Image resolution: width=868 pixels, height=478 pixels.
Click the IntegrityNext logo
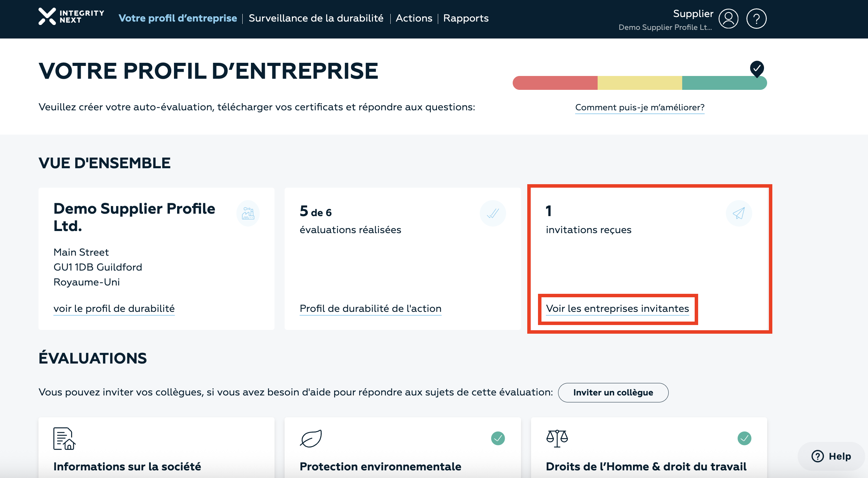tap(71, 17)
